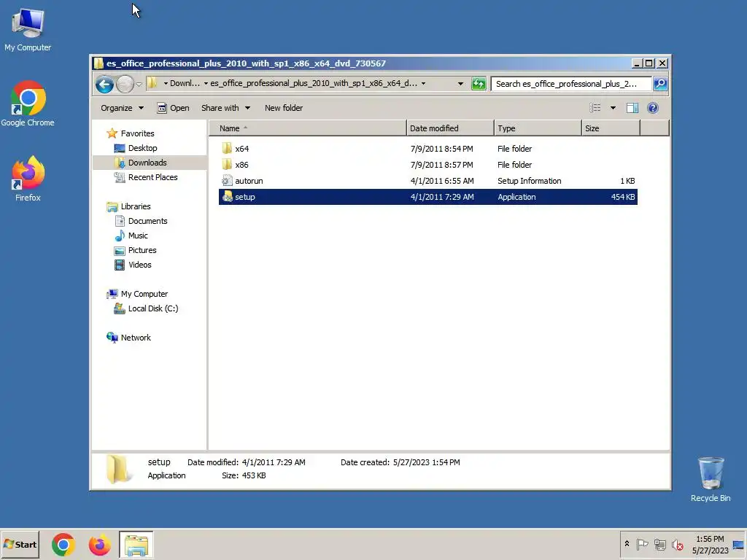Image resolution: width=747 pixels, height=560 pixels.
Task: Click the Open button in toolbar
Action: [x=174, y=108]
